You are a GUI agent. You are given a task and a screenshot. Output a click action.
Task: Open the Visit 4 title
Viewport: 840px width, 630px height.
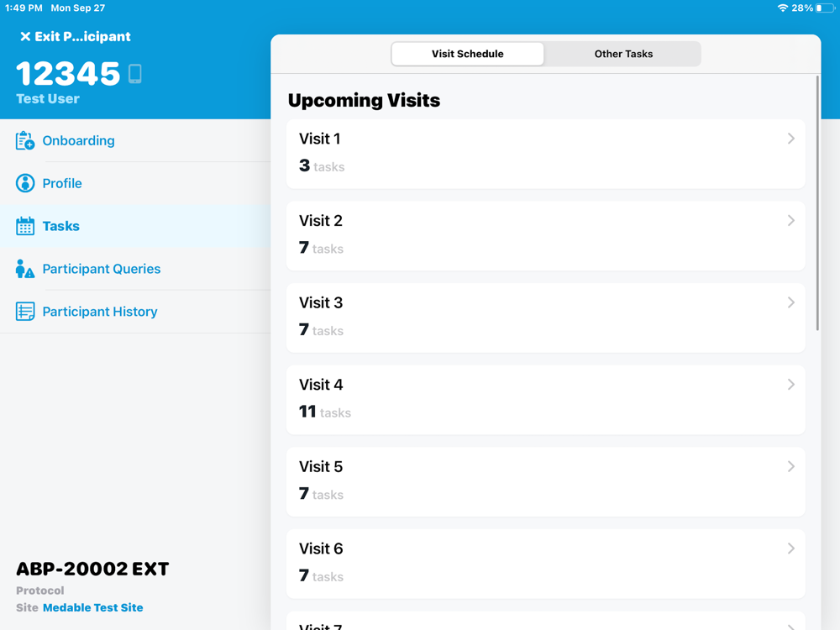point(321,385)
